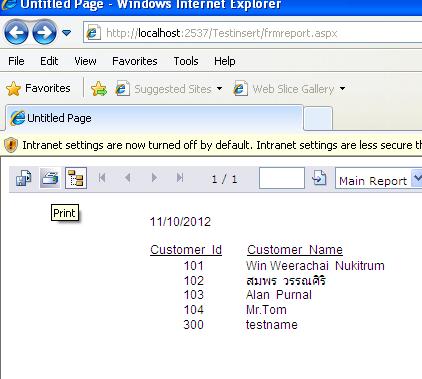
Task: Open Web Slice Gallery link
Action: (x=293, y=89)
